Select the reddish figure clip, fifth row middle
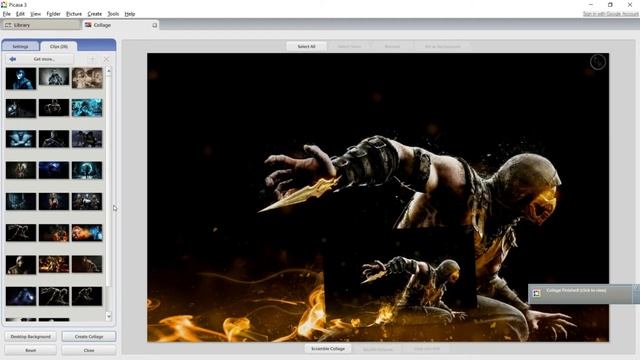This screenshot has height=360, width=640. (54, 202)
